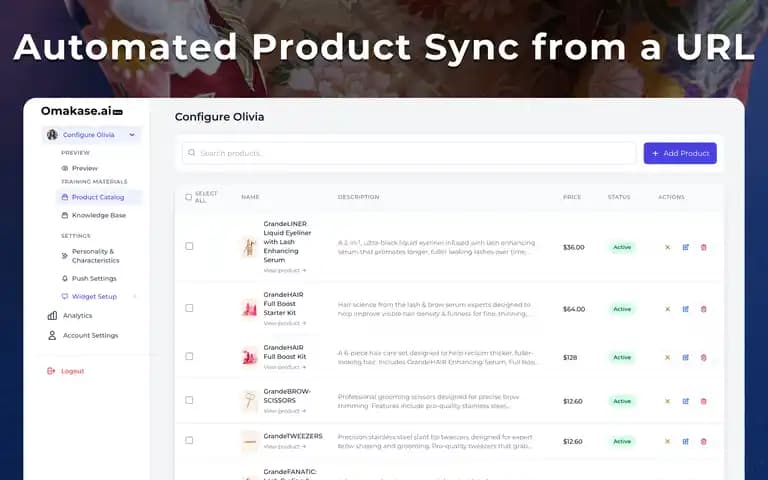Click the GrandeTWEEZERS product thumbnail
Image resolution: width=768 pixels, height=480 pixels.
pos(250,441)
